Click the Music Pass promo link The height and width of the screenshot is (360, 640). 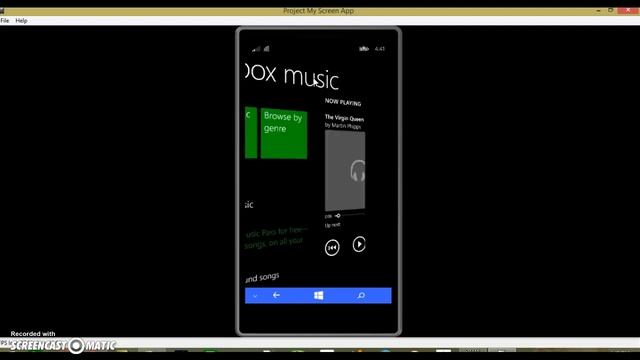pyautogui.click(x=275, y=238)
